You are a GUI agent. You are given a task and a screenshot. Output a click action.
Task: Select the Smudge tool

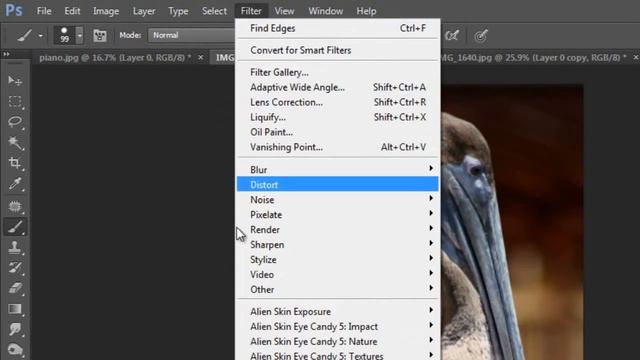[15, 329]
